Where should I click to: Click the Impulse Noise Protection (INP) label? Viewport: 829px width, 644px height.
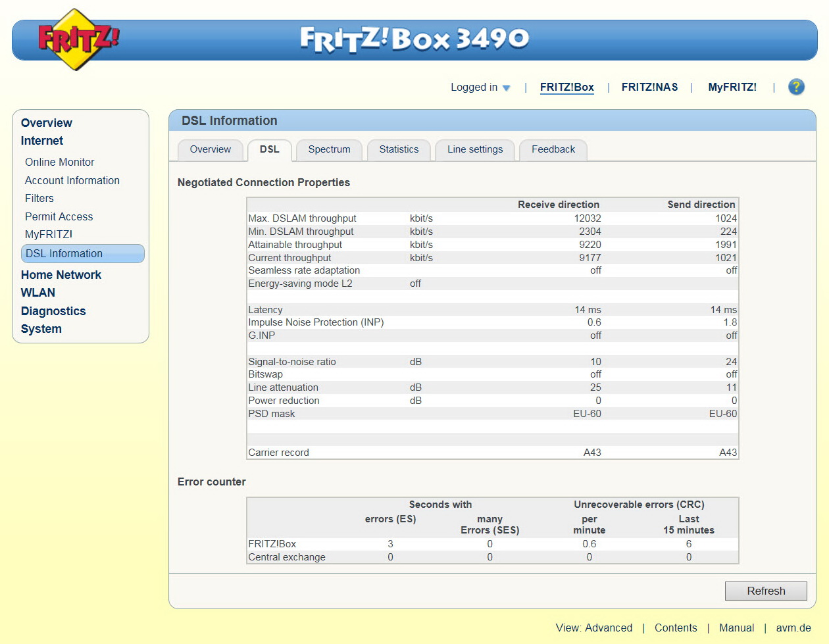click(x=316, y=322)
